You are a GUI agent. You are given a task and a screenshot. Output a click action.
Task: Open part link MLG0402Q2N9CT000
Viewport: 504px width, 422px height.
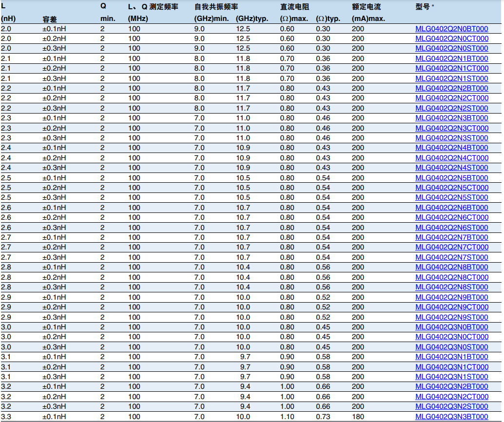[x=452, y=307]
